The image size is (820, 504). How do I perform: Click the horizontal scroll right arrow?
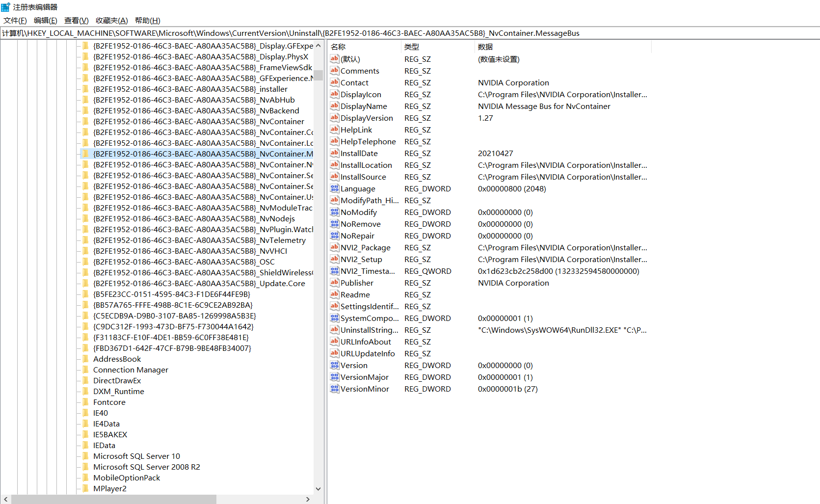click(x=308, y=499)
